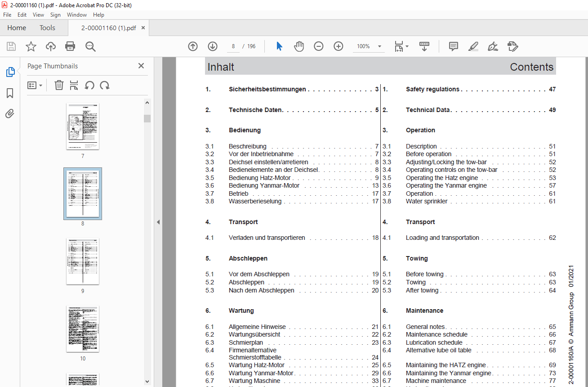Viewport: 588px width, 387px height.
Task: Click 'Loading and transportation' entry
Action: point(442,238)
